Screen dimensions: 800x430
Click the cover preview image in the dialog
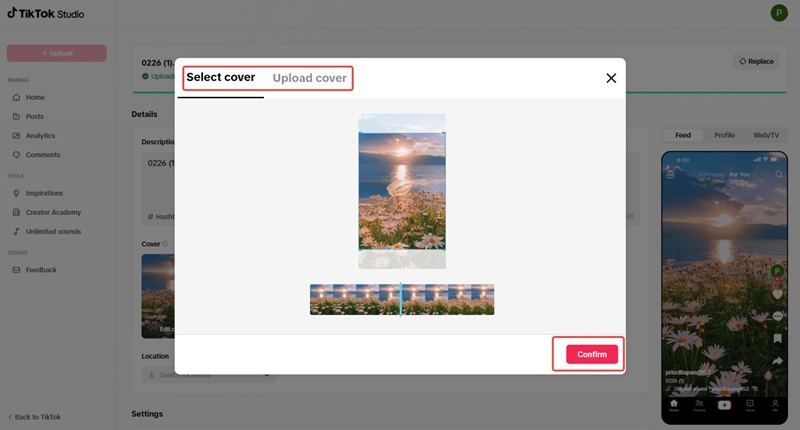[x=402, y=191]
